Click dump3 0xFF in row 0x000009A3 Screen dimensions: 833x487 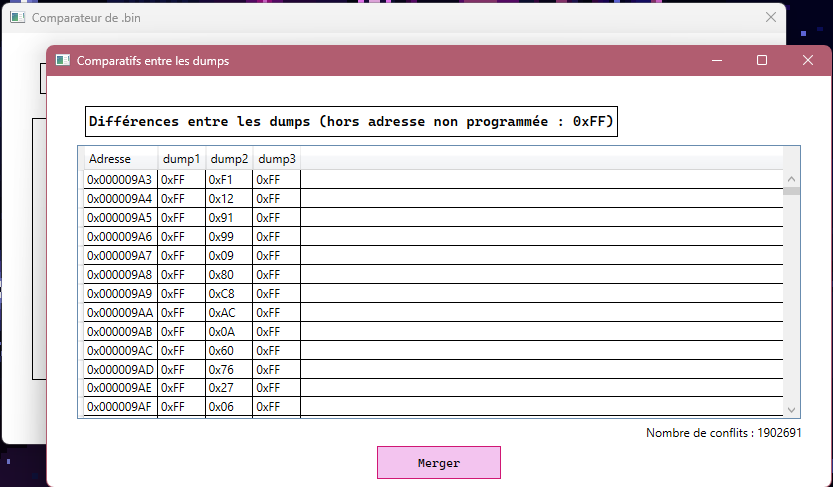(x=268, y=180)
